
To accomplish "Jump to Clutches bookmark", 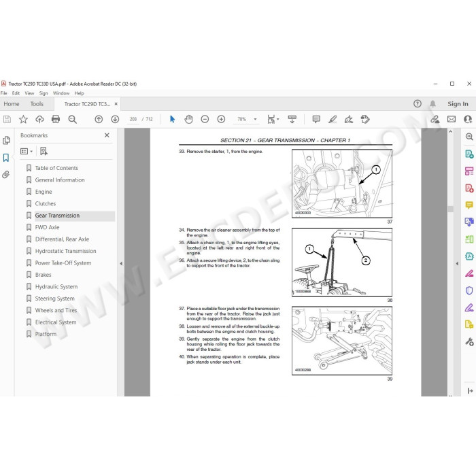I will pos(46,204).
